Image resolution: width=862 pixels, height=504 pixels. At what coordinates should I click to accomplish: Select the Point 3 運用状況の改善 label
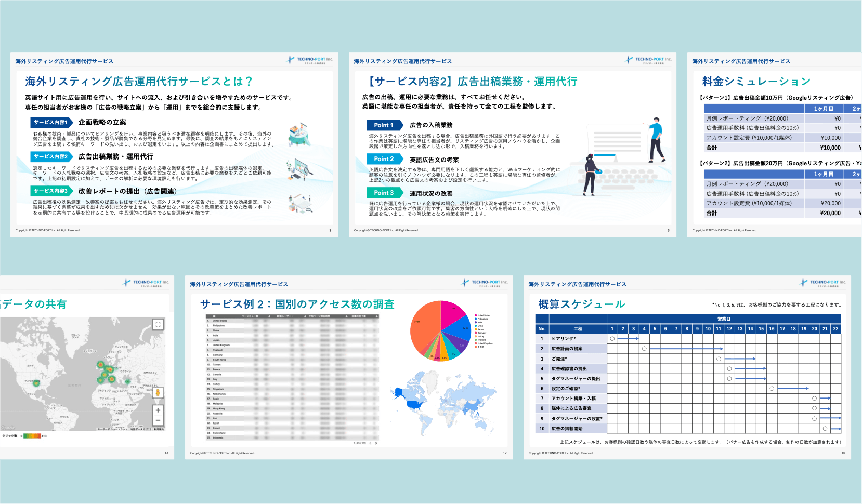tap(384, 193)
